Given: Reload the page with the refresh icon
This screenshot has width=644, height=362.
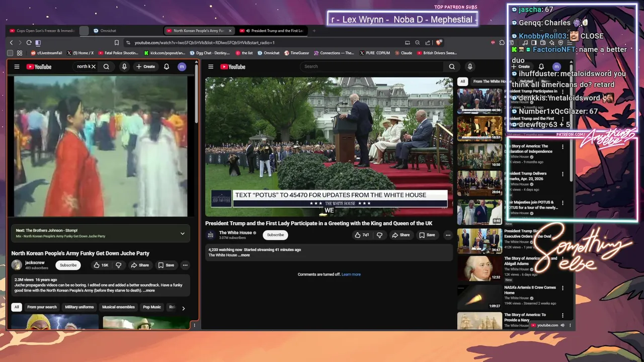Looking at the screenshot, I should (29, 43).
